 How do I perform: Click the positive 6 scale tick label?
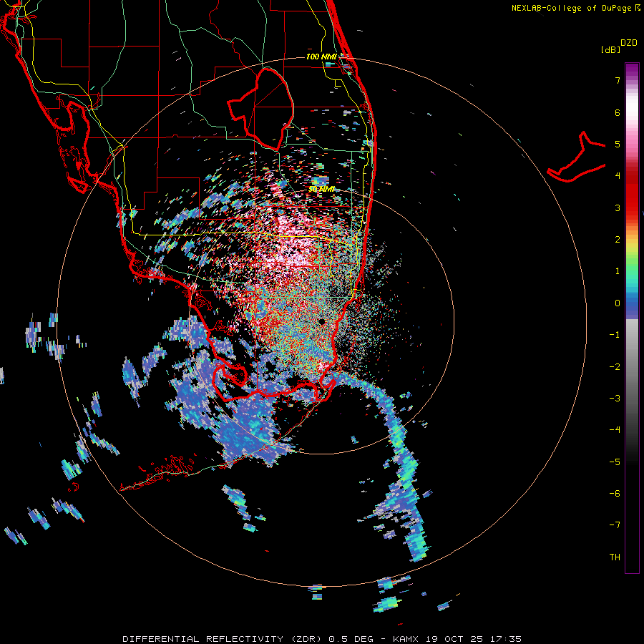click(x=618, y=112)
